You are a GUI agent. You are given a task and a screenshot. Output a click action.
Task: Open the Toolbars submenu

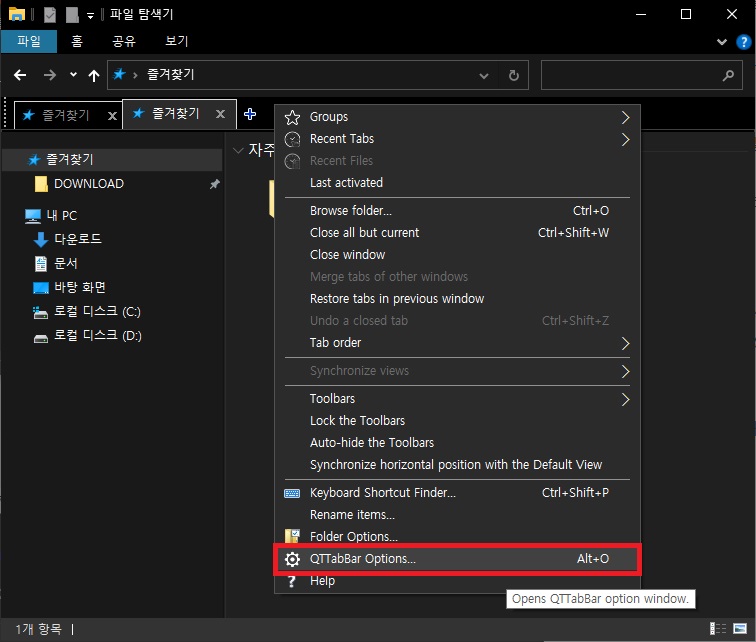457,399
